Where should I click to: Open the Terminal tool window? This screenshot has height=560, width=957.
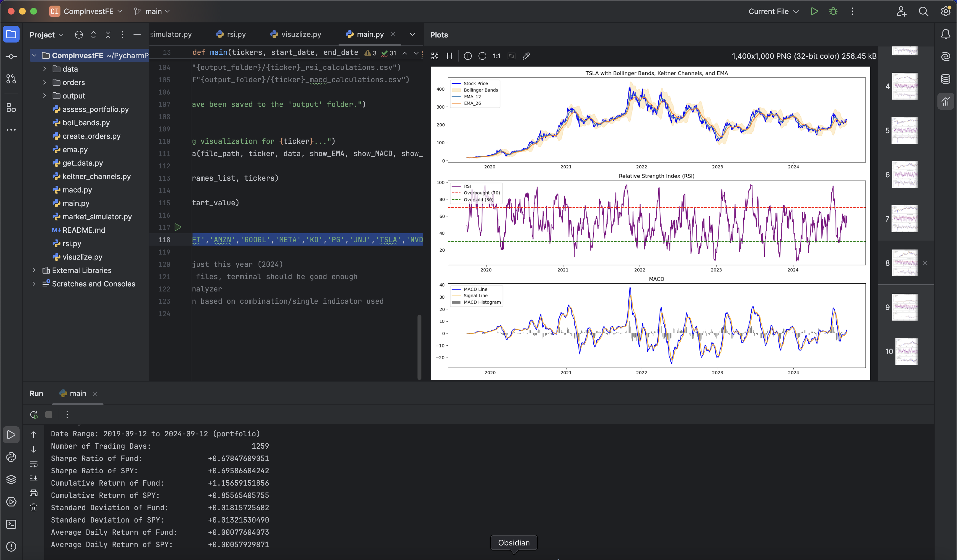[x=11, y=524]
